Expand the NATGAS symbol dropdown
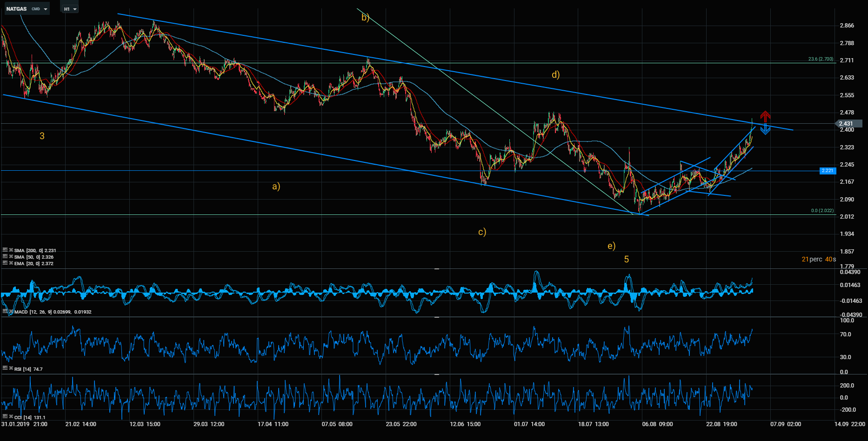 45,9
